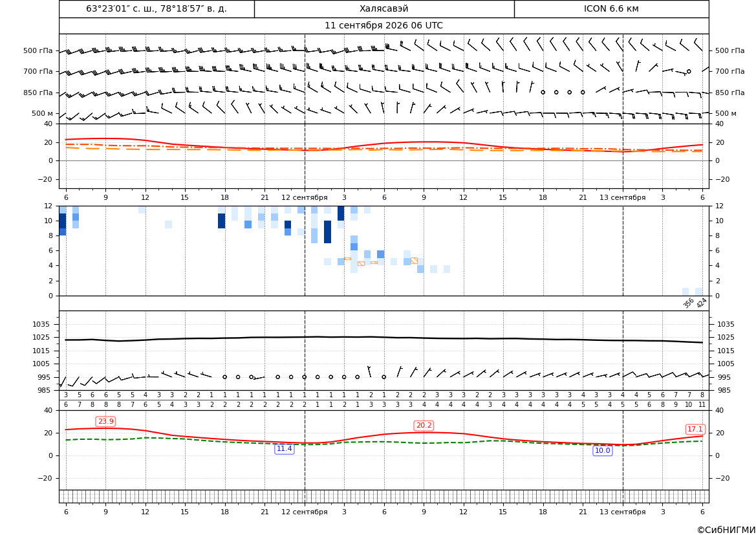Click the 20.2 temperature peak label
Image resolution: width=756 pixels, height=535 pixels.
point(424,426)
